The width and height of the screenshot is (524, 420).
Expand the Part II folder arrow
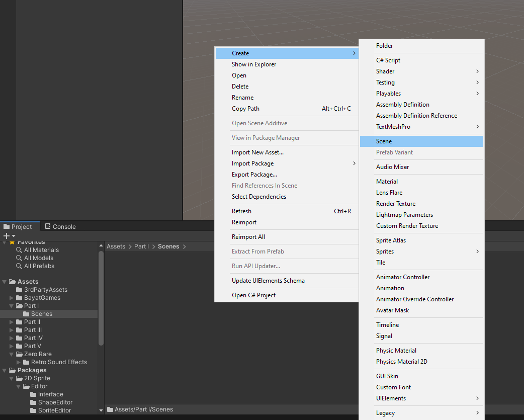coord(12,322)
